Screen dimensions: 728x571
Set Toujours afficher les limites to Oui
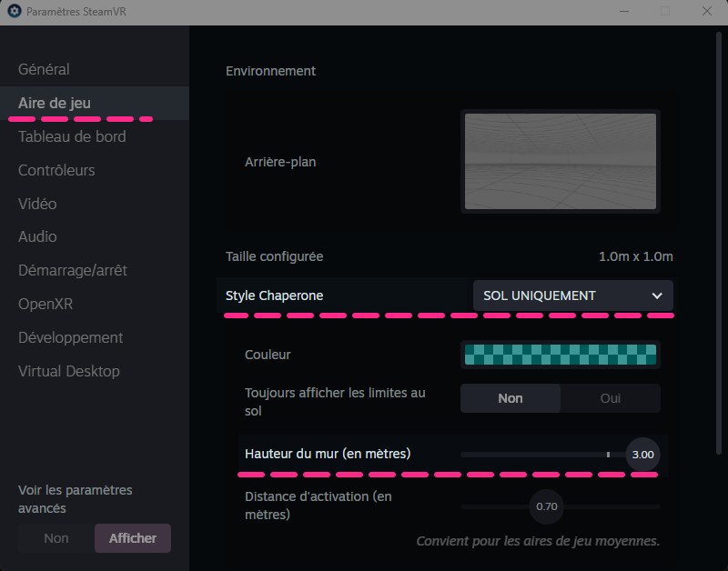pyautogui.click(x=610, y=398)
